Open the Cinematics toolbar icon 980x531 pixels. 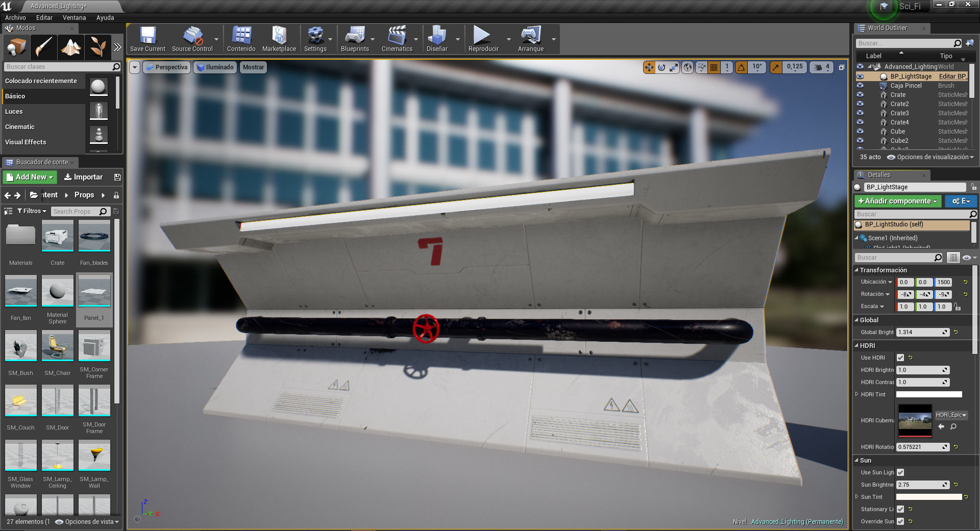point(397,39)
